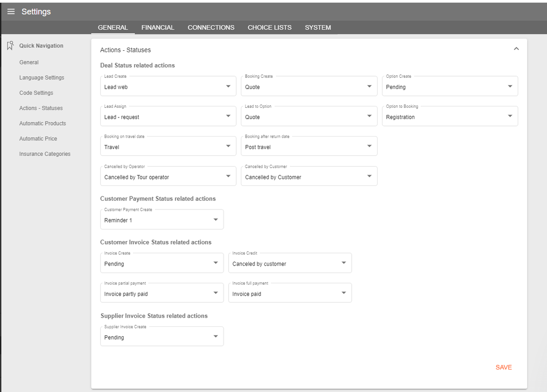Expand the Option to Booking dropdown
This screenshot has width=547, height=392.
click(x=450, y=116)
